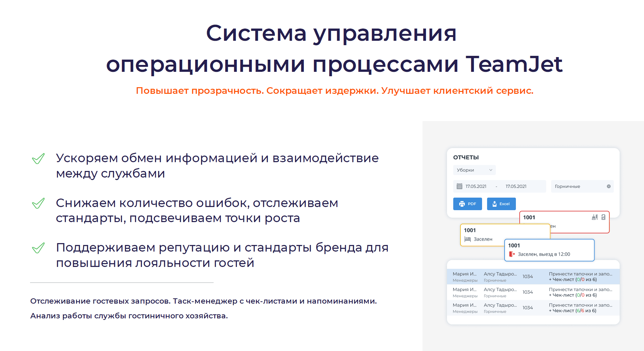The height and width of the screenshot is (351, 644).
Task: Click the Чек-лист (6/6 из 6) task cell
Action: pos(580,308)
